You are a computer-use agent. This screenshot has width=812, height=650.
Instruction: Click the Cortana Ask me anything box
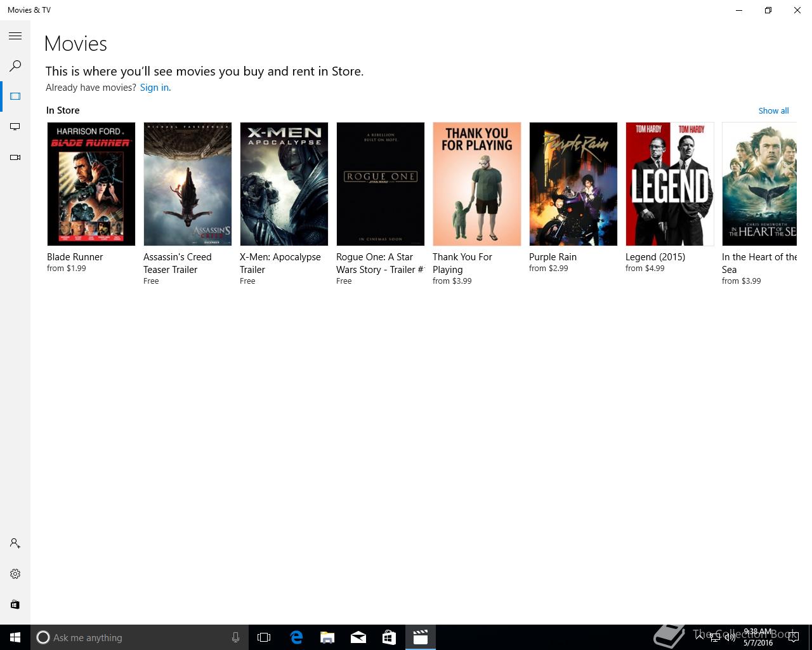140,637
